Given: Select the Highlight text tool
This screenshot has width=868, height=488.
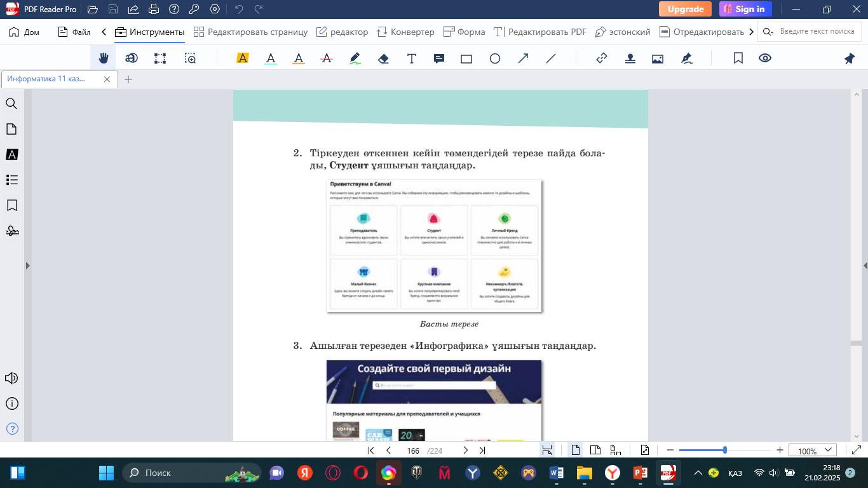Looking at the screenshot, I should [x=242, y=58].
